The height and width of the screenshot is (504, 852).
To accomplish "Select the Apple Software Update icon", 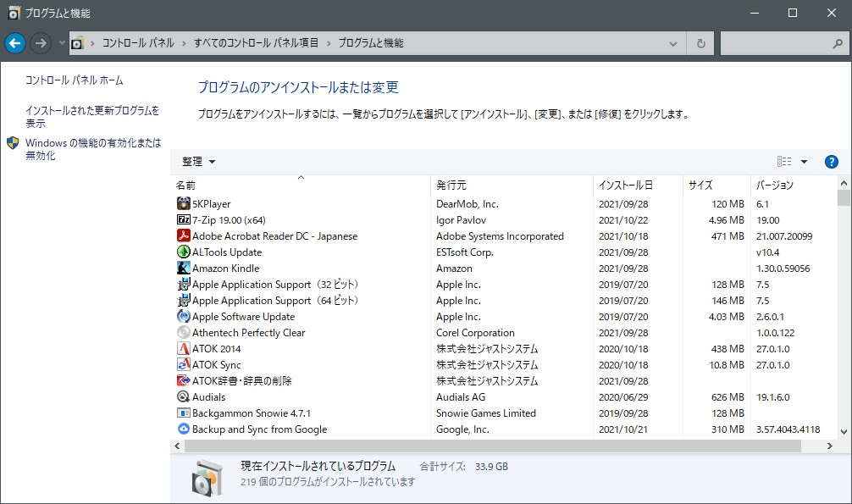I will tap(184, 317).
